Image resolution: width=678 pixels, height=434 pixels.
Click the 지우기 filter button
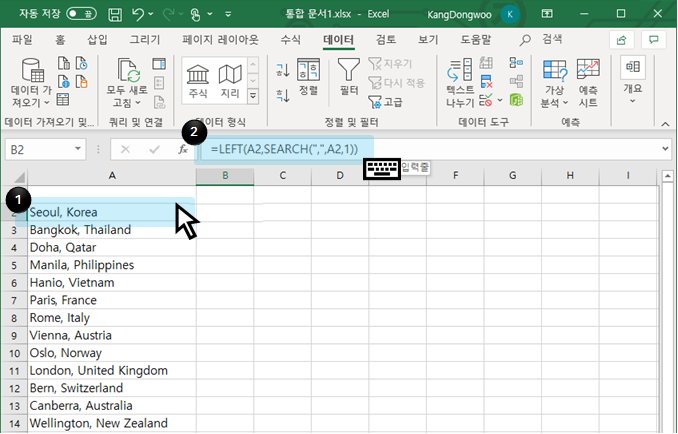(x=390, y=64)
